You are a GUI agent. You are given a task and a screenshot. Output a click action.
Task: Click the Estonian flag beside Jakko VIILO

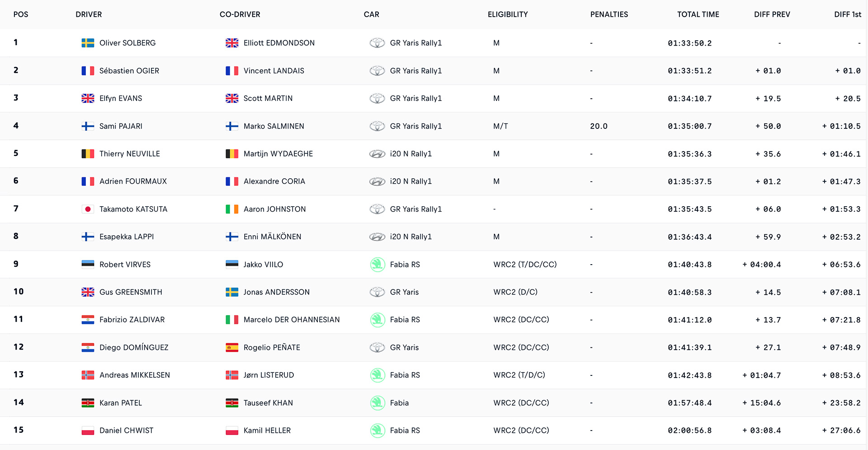pyautogui.click(x=232, y=265)
